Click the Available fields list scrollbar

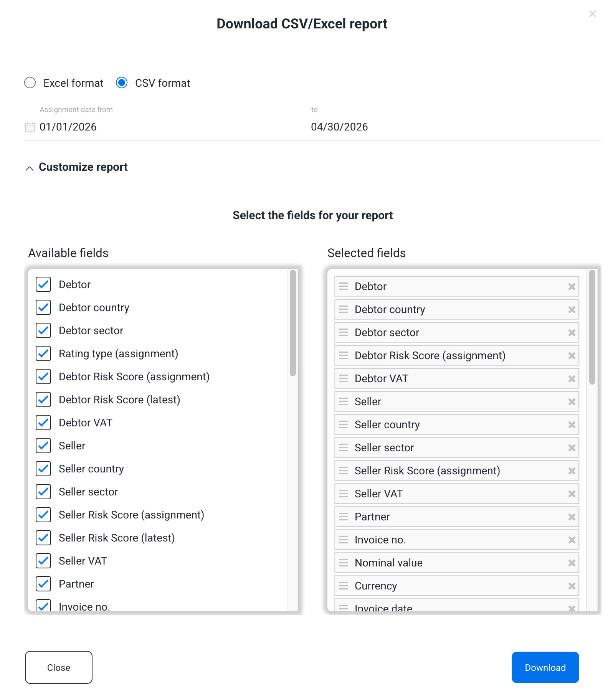pos(293,323)
